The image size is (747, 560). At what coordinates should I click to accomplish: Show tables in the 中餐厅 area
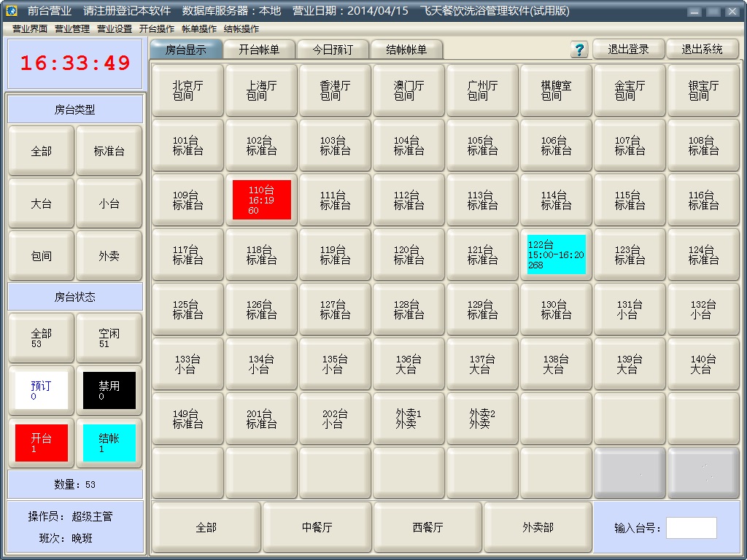[x=317, y=527]
